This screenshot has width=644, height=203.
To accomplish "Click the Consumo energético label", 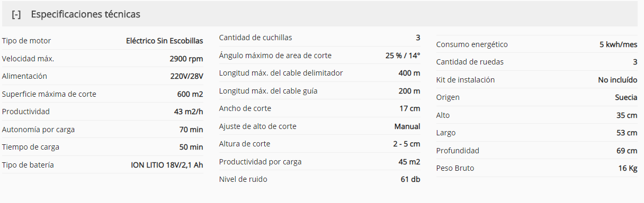I will coord(472,44).
